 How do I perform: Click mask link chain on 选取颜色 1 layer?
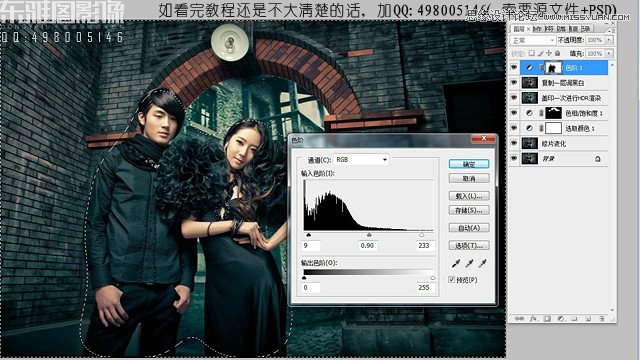tap(541, 128)
